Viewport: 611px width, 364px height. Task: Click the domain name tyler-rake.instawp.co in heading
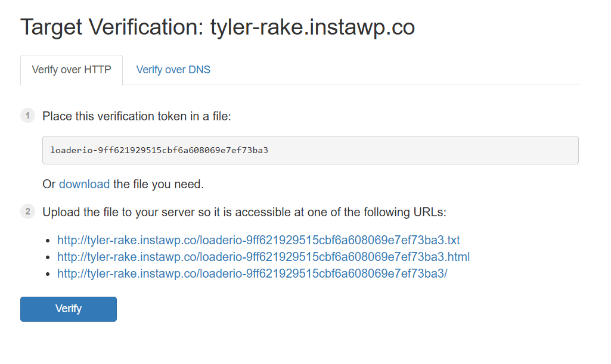(x=313, y=27)
